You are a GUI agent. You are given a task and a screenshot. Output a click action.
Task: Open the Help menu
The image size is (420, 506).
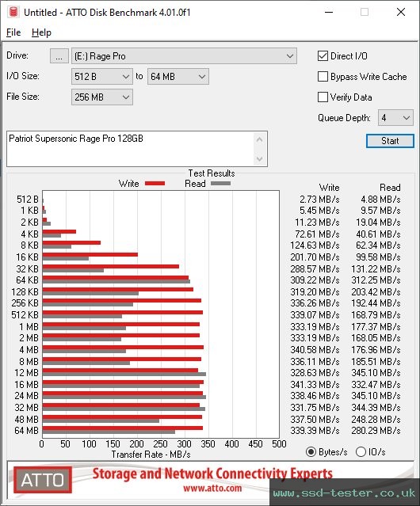[41, 32]
